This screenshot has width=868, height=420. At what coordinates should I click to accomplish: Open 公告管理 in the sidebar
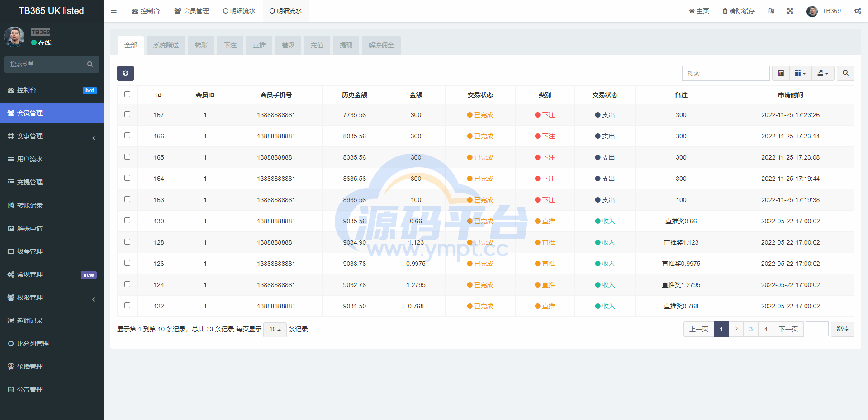pyautogui.click(x=52, y=390)
